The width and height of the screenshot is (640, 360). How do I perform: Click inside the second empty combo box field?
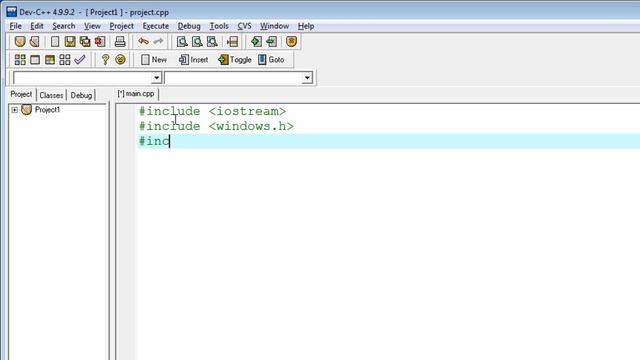pyautogui.click(x=233, y=78)
